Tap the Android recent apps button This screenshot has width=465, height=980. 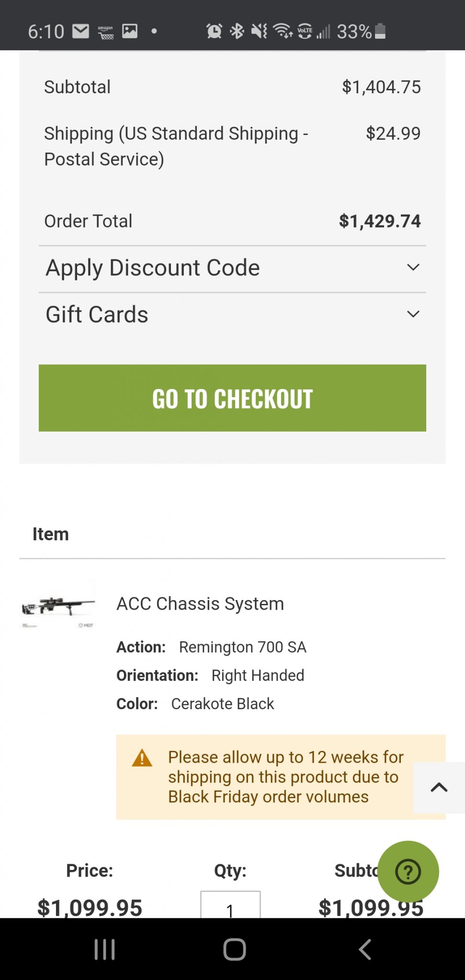point(104,949)
